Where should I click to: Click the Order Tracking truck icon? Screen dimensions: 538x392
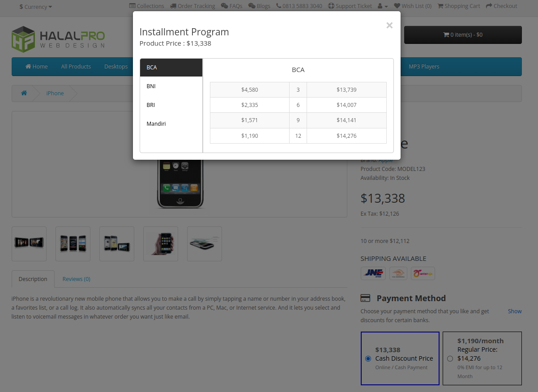click(173, 6)
